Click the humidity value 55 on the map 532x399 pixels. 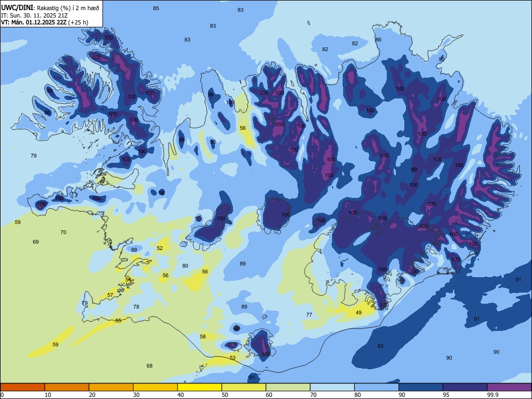click(118, 320)
